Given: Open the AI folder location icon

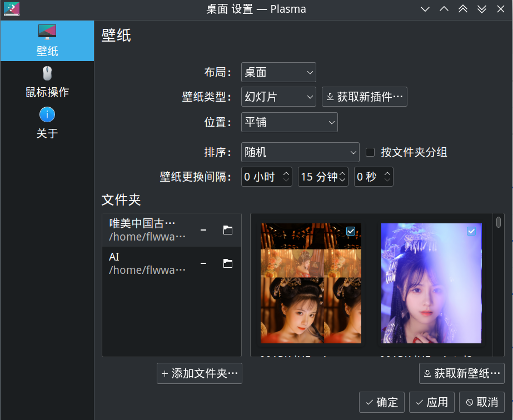Looking at the screenshot, I should [x=228, y=263].
